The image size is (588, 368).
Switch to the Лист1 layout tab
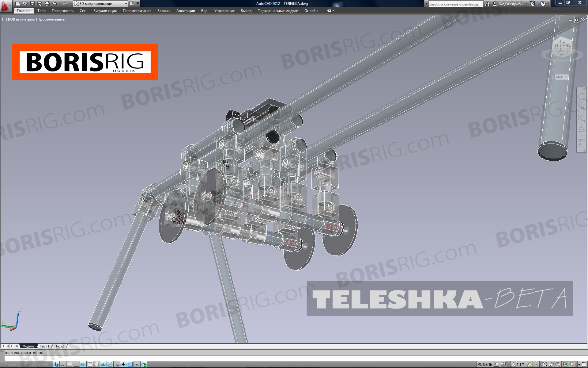click(44, 346)
